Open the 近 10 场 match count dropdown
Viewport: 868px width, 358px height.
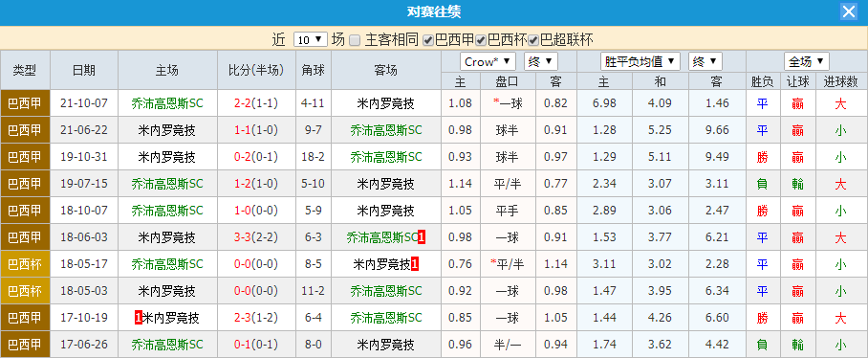(310, 39)
